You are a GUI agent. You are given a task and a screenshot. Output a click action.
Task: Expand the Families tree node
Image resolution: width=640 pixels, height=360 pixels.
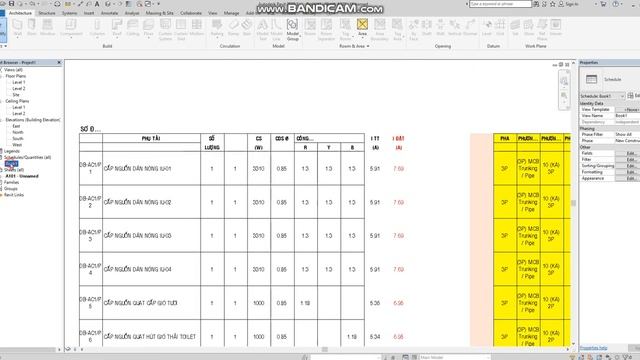coord(2,182)
